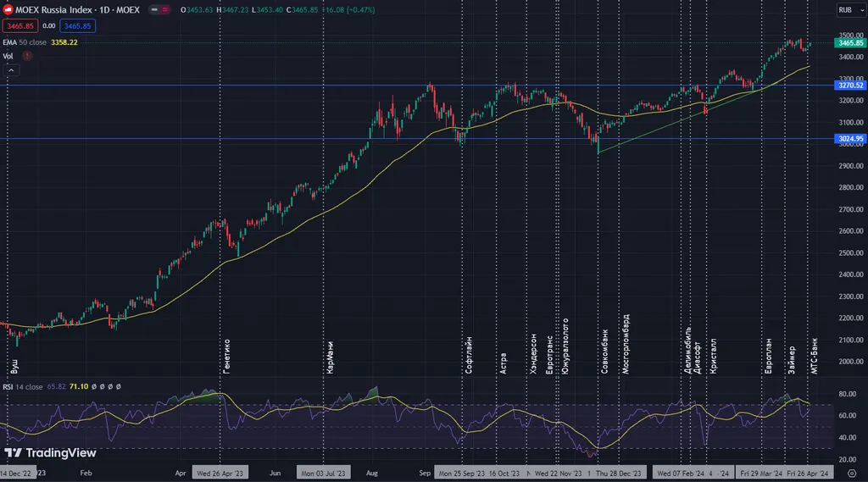Screen dimensions: 868x482
Task: Click the 3024.95 horizontal line price label
Action: [850, 139]
